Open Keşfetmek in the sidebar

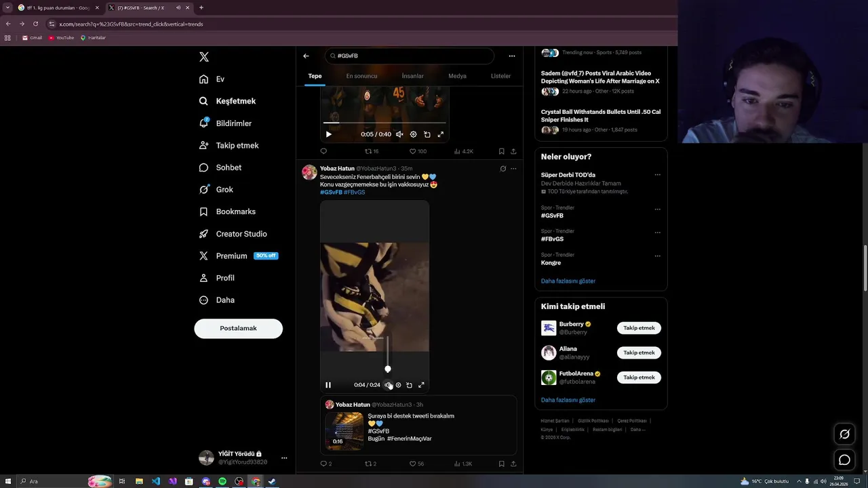coord(227,101)
